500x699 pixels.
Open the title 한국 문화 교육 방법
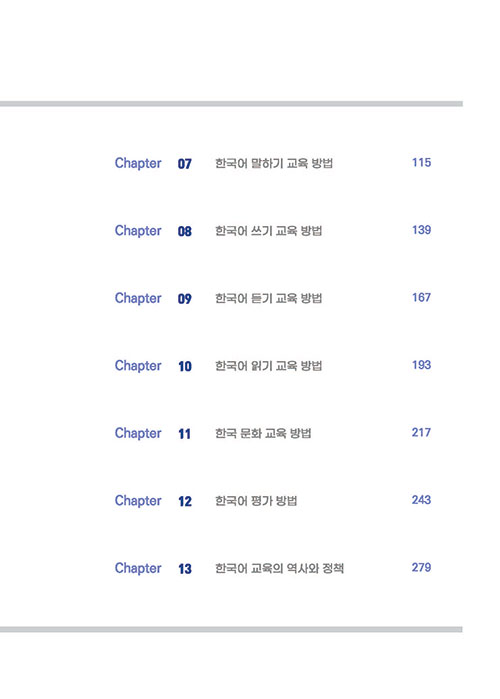(263, 433)
